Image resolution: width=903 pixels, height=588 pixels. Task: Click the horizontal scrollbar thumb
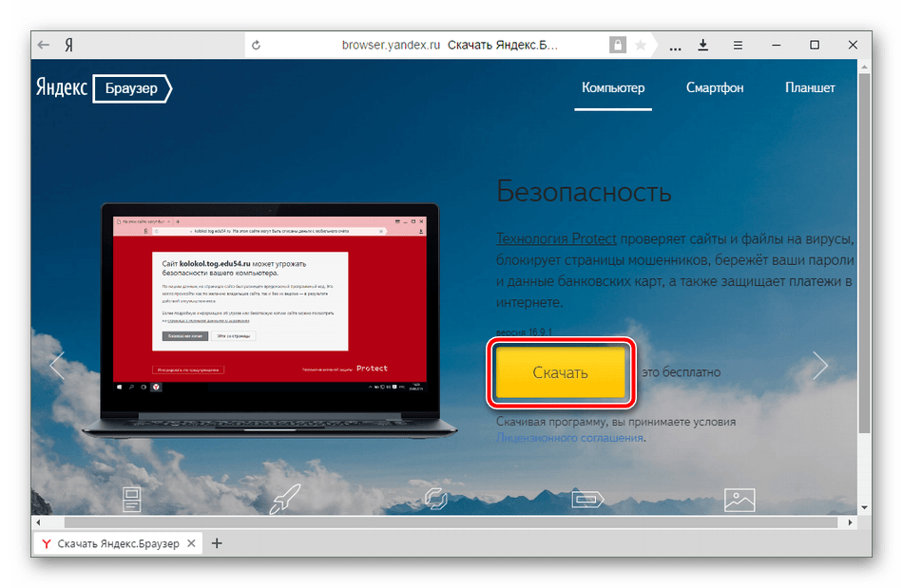pyautogui.click(x=451, y=522)
